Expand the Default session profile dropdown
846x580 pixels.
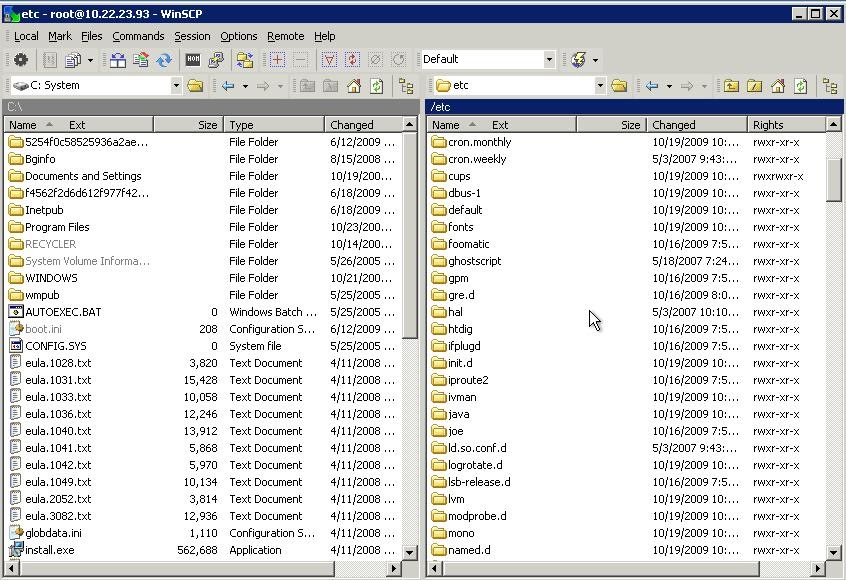click(x=551, y=59)
